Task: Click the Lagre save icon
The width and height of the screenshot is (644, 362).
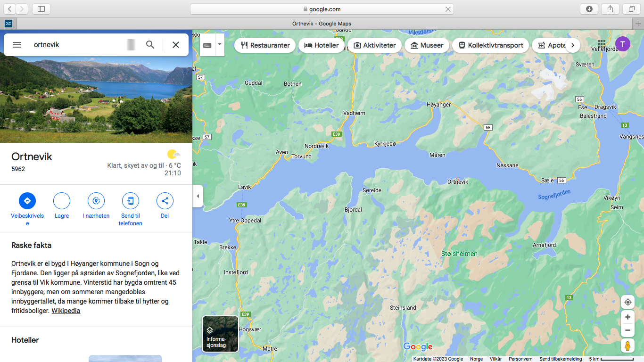Action: (x=62, y=201)
